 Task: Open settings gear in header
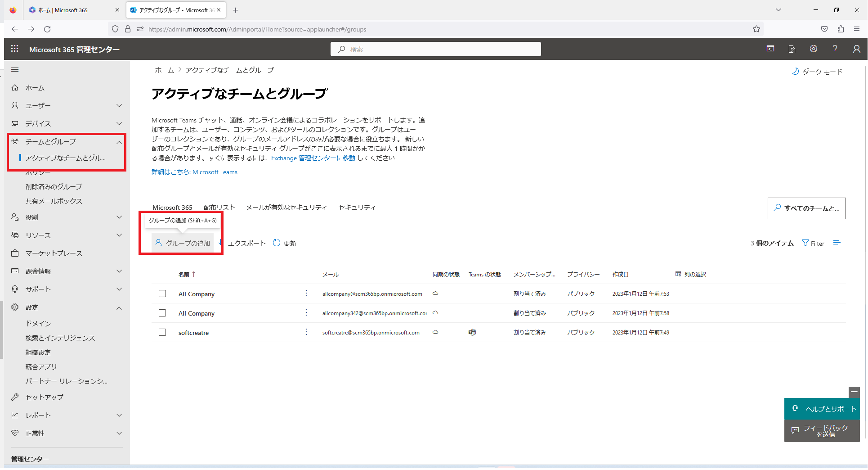[814, 49]
